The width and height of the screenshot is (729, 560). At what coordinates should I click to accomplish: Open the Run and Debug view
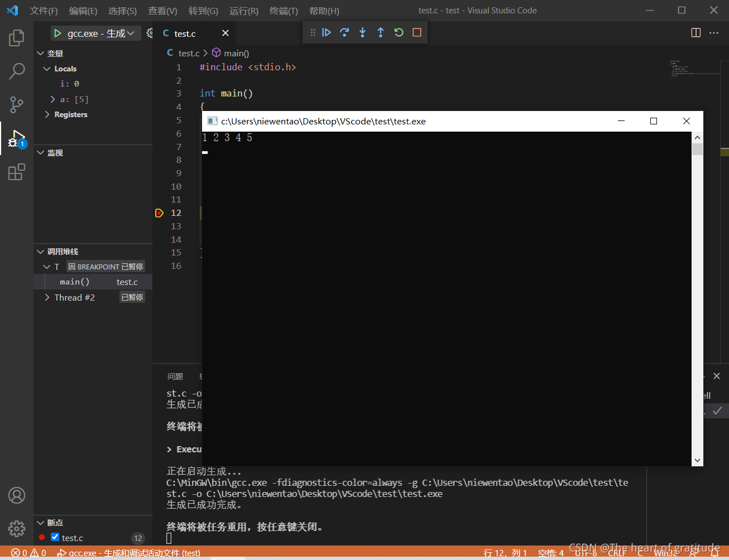[17, 138]
